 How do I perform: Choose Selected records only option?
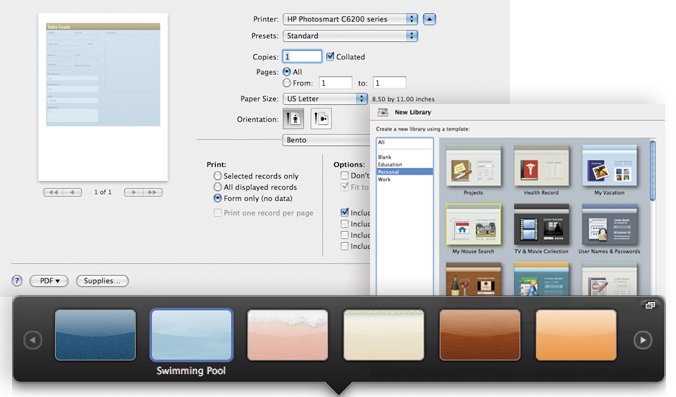218,176
